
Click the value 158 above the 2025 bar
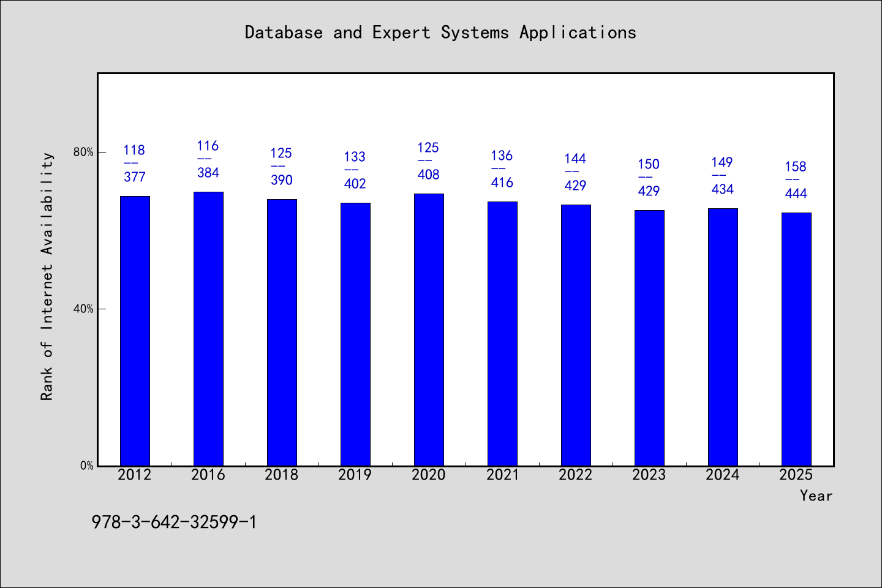pyautogui.click(x=796, y=167)
